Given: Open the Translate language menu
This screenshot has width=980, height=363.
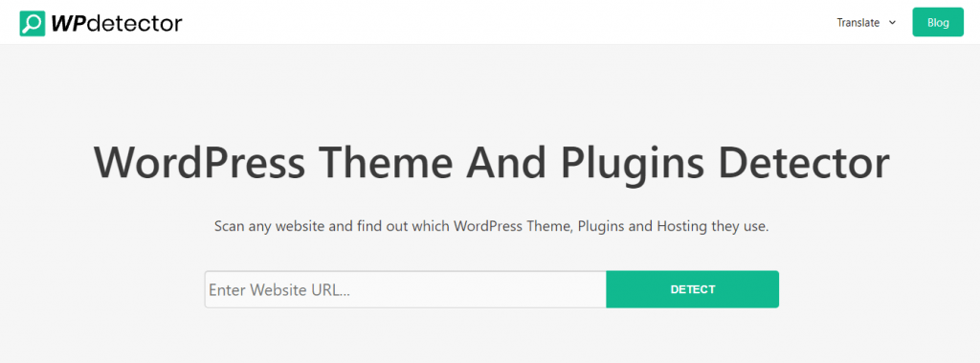Looking at the screenshot, I should point(866,23).
